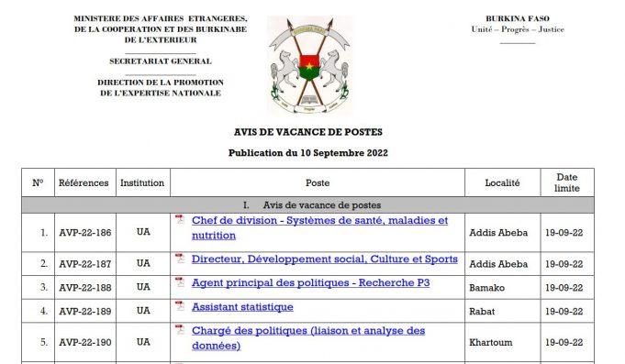The image size is (625, 364).
Task: Click the N° column header
Action: pos(38,182)
